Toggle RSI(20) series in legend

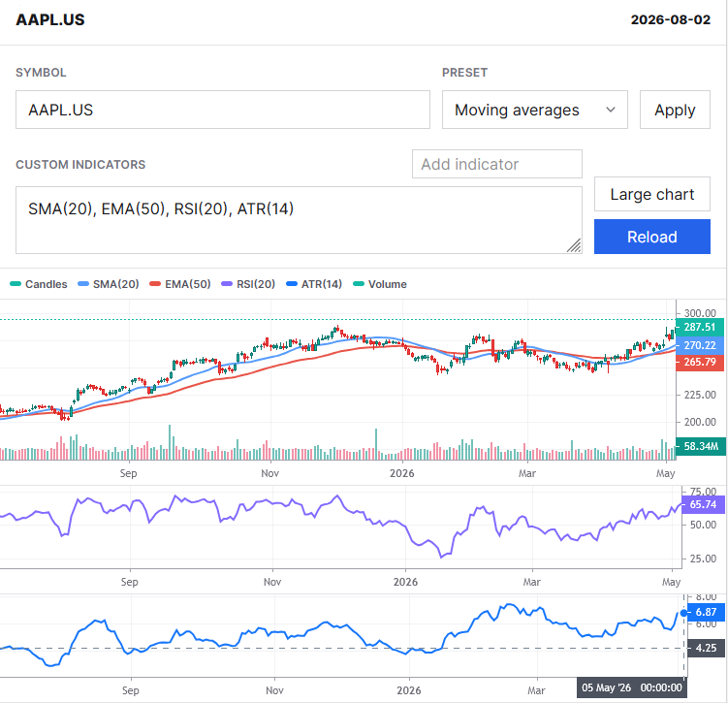248,284
